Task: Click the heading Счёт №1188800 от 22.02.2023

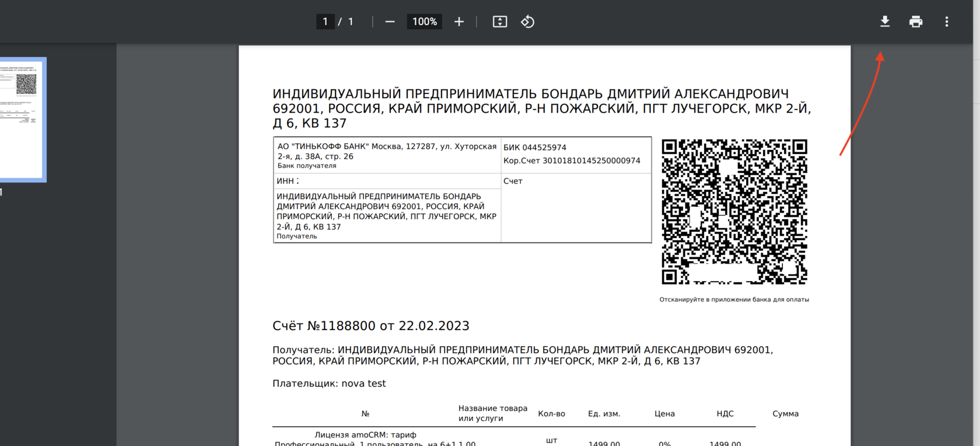Action: point(371,326)
